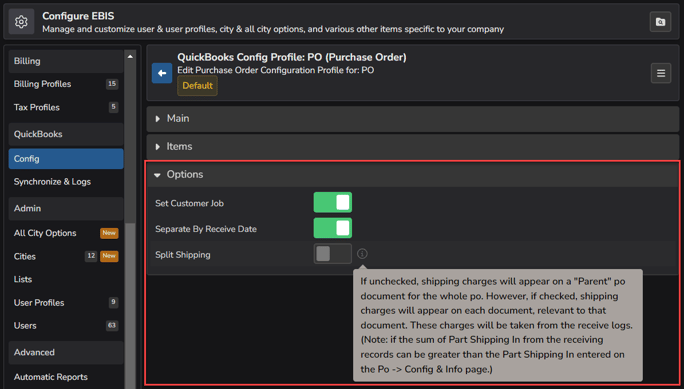Open the hamburger menu for PO profile
684x389 pixels.
[661, 73]
